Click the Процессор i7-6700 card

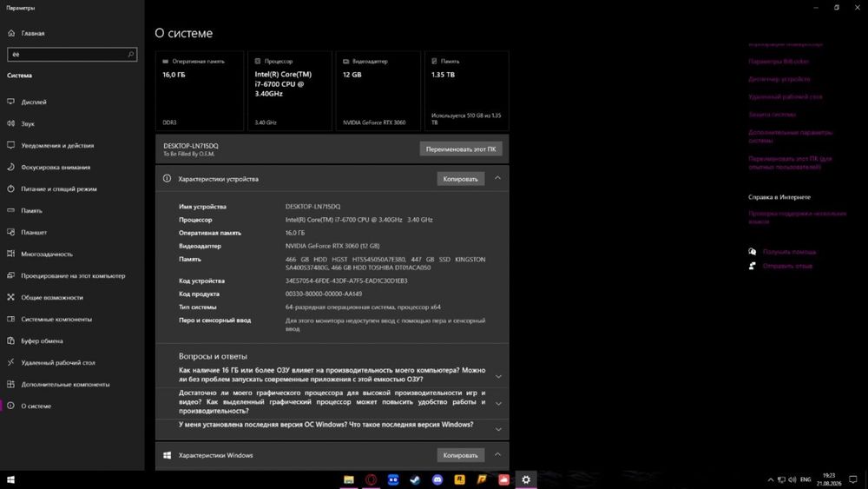click(290, 91)
